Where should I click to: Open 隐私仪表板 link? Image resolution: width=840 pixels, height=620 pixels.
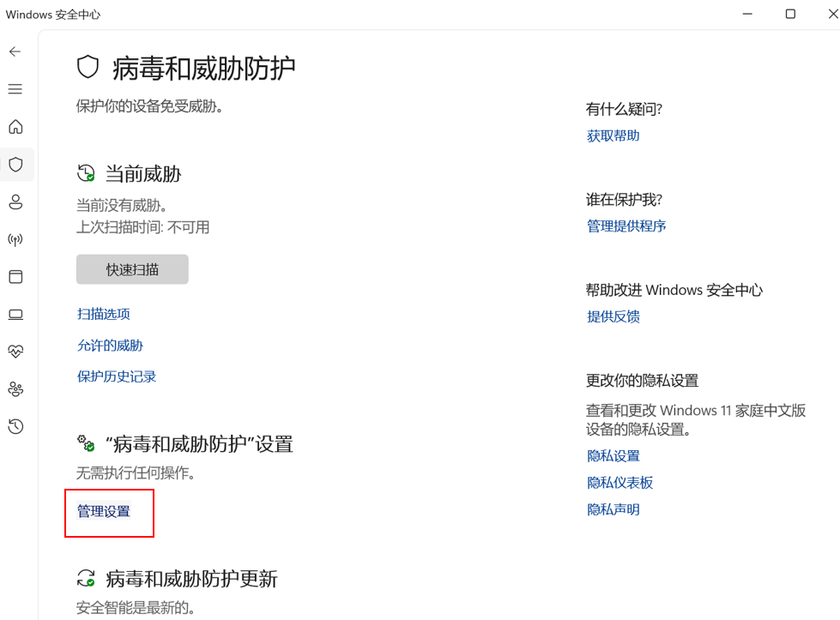tap(619, 483)
